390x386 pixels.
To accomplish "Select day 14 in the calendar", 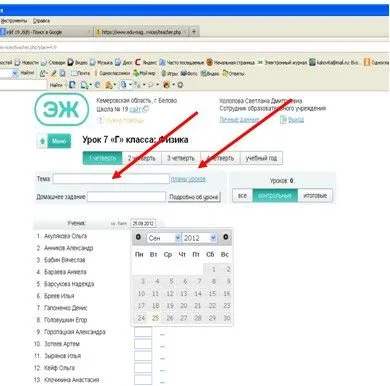I will [198, 294].
